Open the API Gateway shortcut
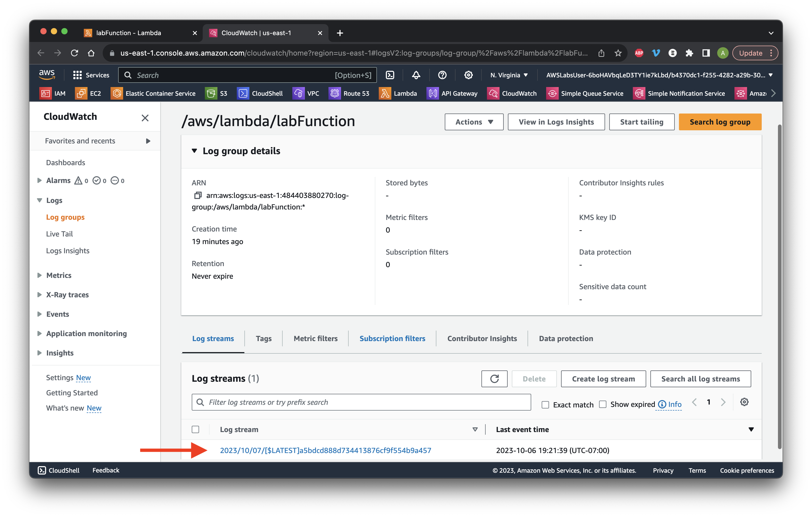The image size is (812, 517). (452, 94)
